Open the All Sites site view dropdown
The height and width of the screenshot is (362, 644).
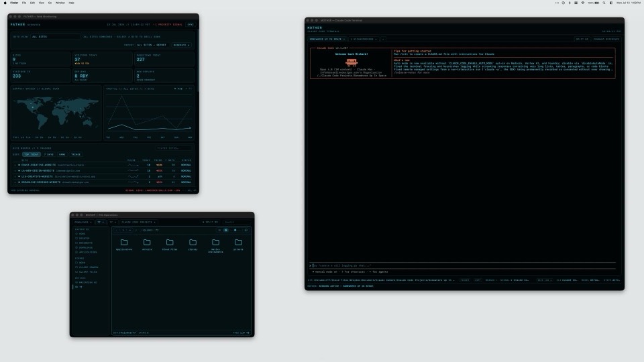pos(55,36)
